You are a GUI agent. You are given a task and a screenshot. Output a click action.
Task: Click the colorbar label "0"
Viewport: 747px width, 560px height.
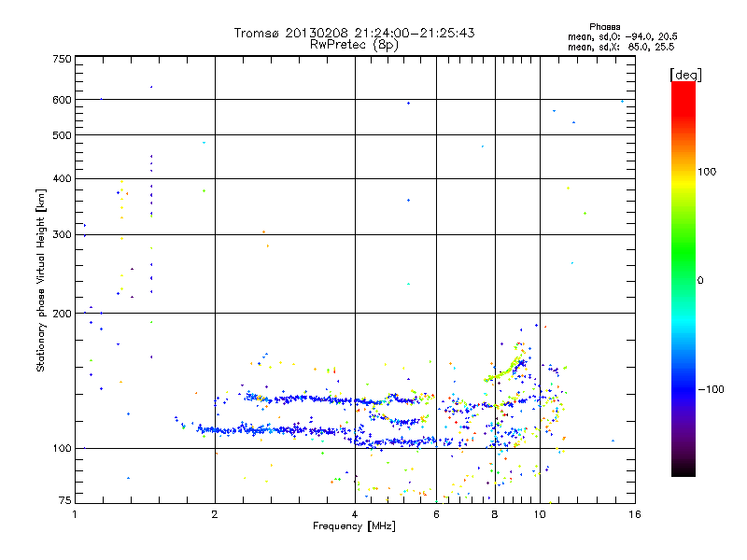point(699,281)
